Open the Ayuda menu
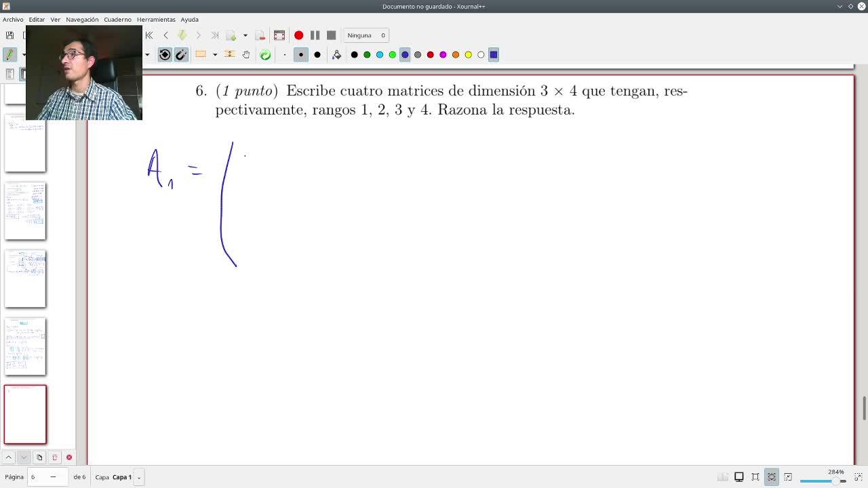Screen dimensions: 868x488 (x=189, y=20)
